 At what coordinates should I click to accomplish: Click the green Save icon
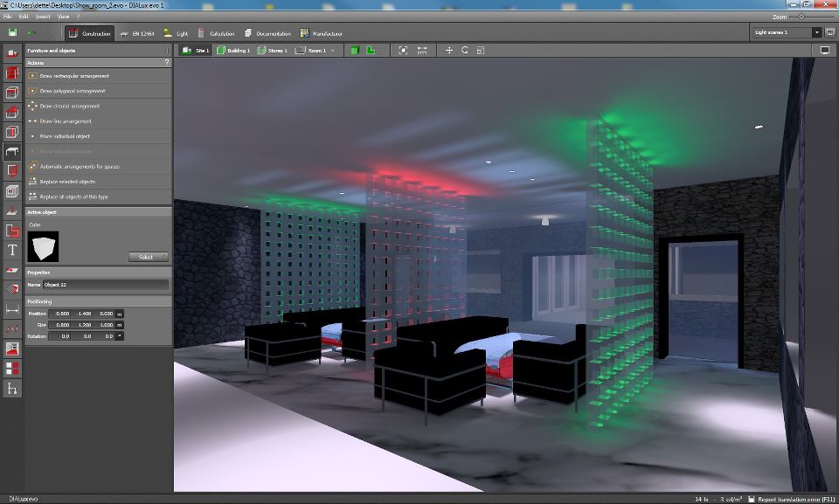click(13, 33)
